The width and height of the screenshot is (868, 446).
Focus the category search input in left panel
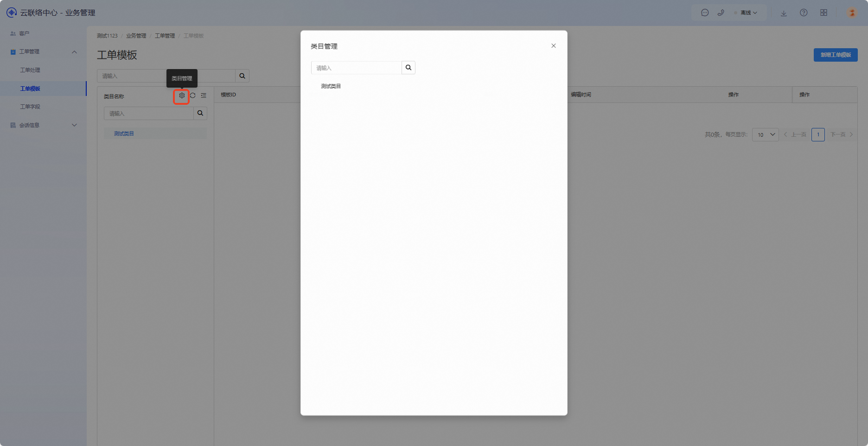pyautogui.click(x=148, y=114)
